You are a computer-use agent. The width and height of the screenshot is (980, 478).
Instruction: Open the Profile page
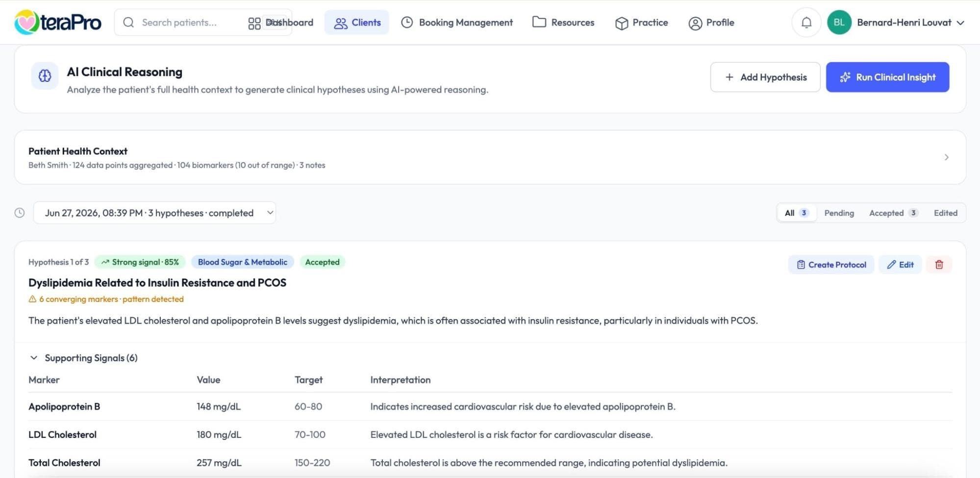pos(711,23)
